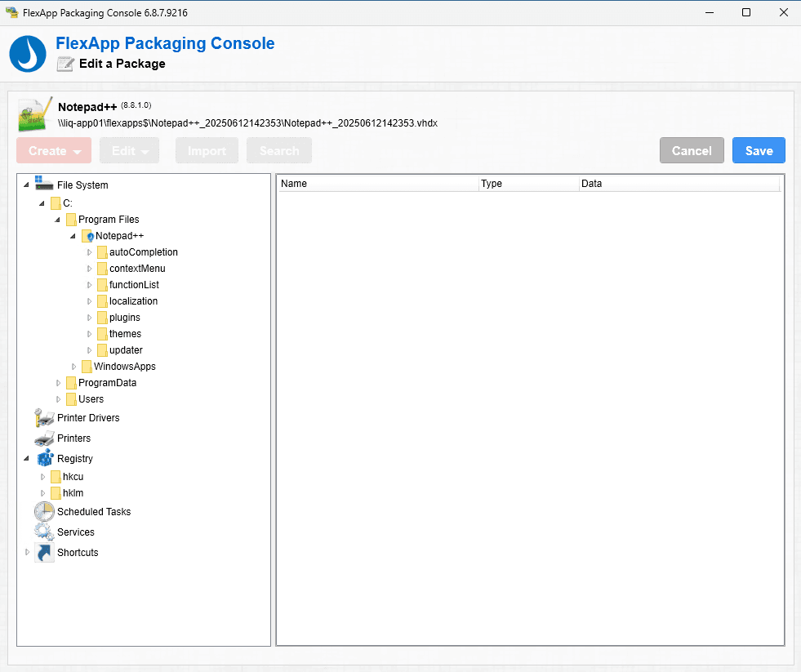Image resolution: width=801 pixels, height=672 pixels.
Task: Select the Shortcuts arrow icon
Action: 44,553
